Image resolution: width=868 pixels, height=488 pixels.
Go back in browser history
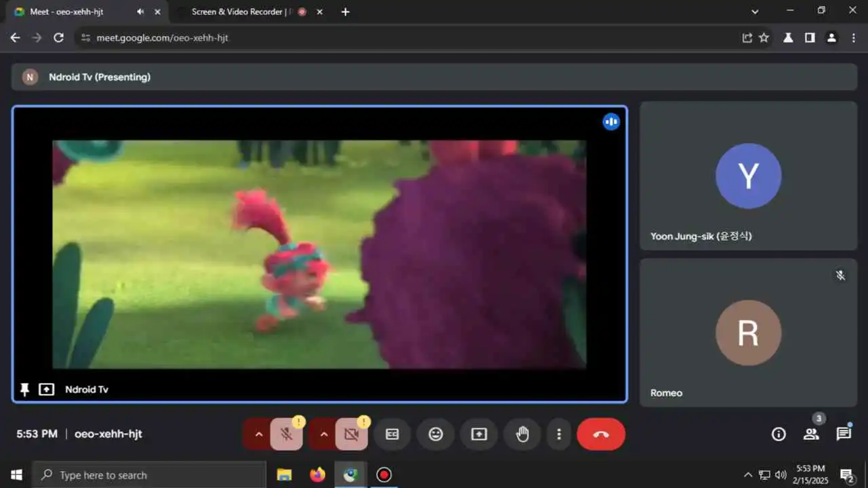[x=15, y=38]
